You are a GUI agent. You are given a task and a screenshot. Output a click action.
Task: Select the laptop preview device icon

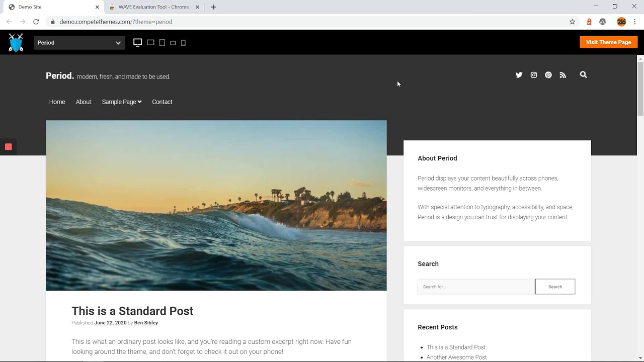tap(150, 42)
